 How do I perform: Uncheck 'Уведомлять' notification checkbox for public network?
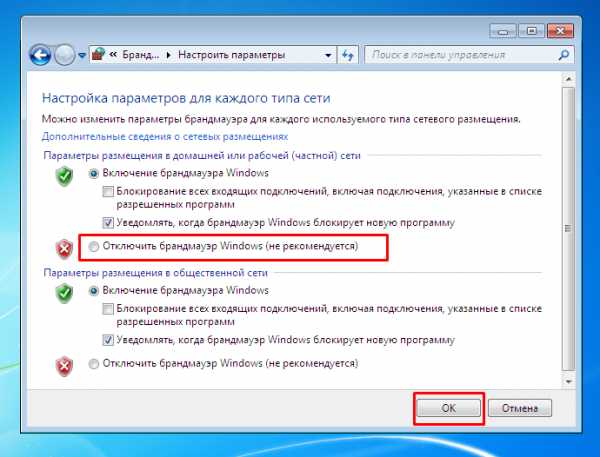(108, 340)
